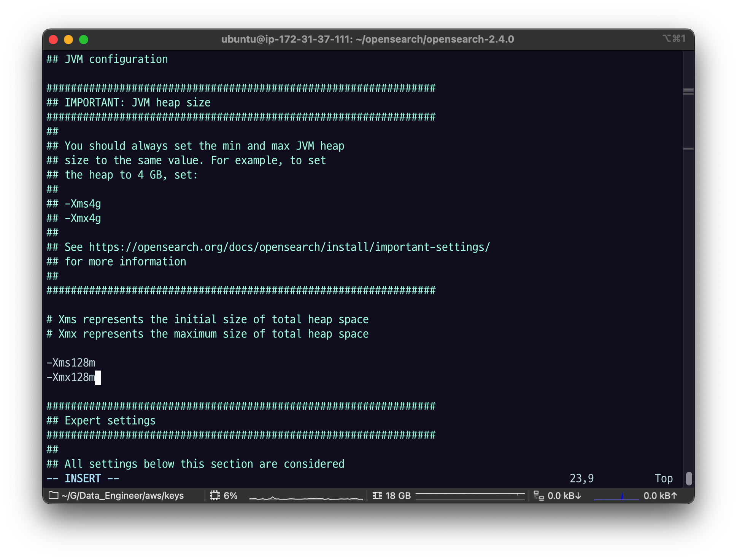Click the download arrow next to 0.0 kB
This screenshot has height=560, width=737.
click(x=578, y=496)
